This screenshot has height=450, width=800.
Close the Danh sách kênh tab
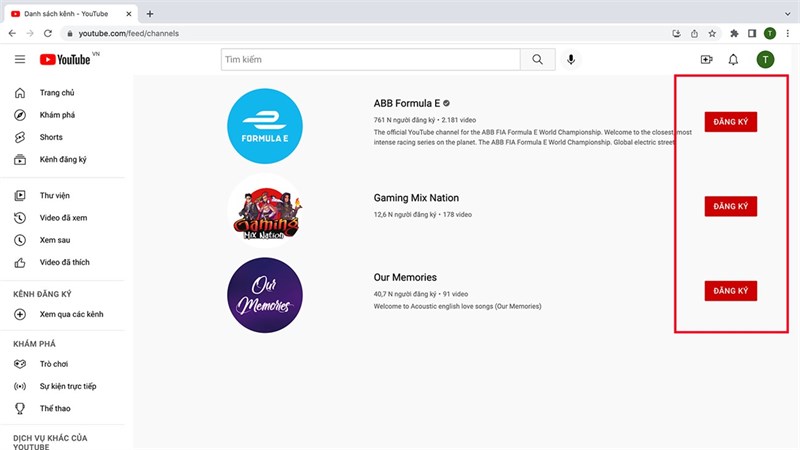[x=129, y=14]
